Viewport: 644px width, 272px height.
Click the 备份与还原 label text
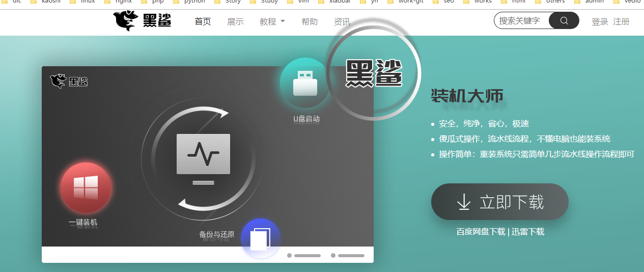(x=217, y=234)
